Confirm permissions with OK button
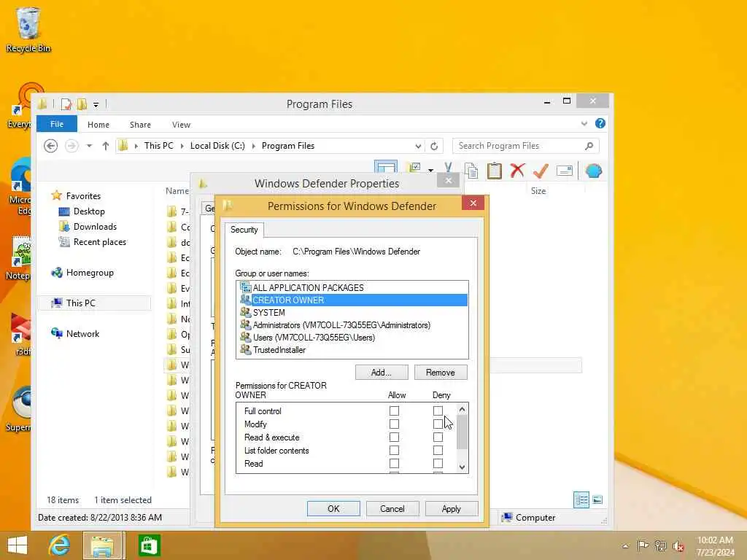The height and width of the screenshot is (560, 747). 333,508
